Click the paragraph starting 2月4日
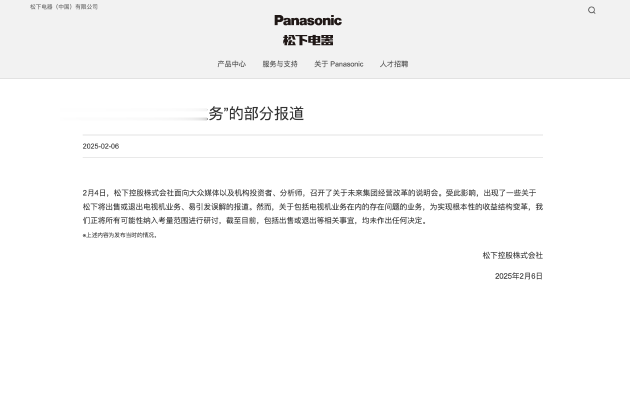The height and width of the screenshot is (400, 630). coord(313,206)
